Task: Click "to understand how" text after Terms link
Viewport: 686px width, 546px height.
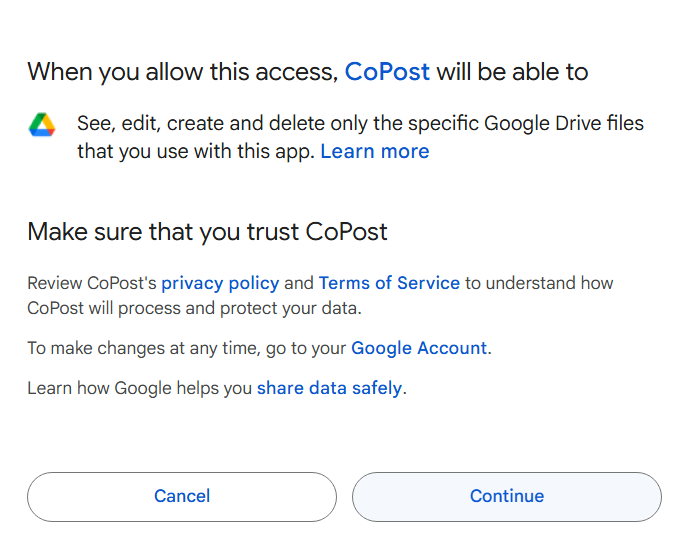Action: 539,283
